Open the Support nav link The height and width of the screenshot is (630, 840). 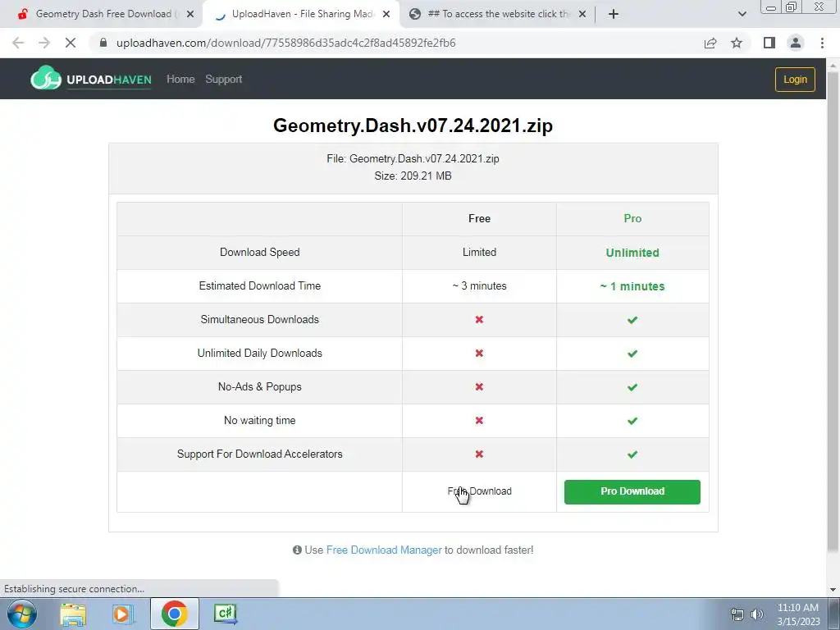(223, 80)
